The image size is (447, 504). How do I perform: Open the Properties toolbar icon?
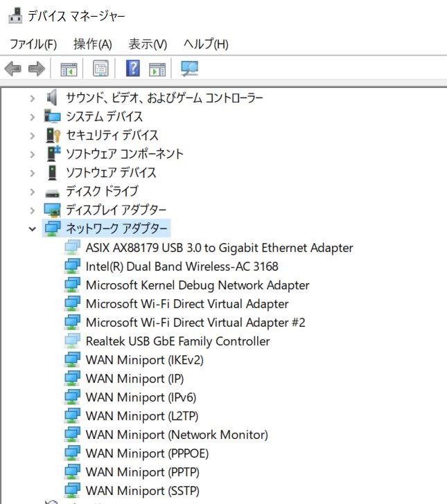(100, 68)
